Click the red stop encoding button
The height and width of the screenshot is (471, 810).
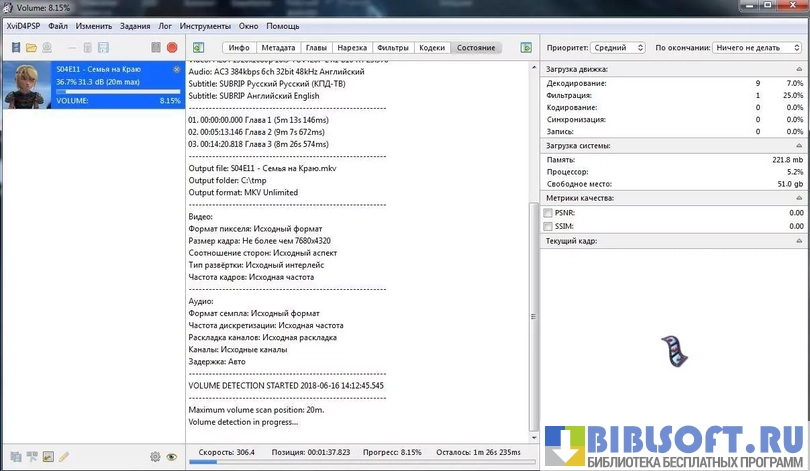172,47
